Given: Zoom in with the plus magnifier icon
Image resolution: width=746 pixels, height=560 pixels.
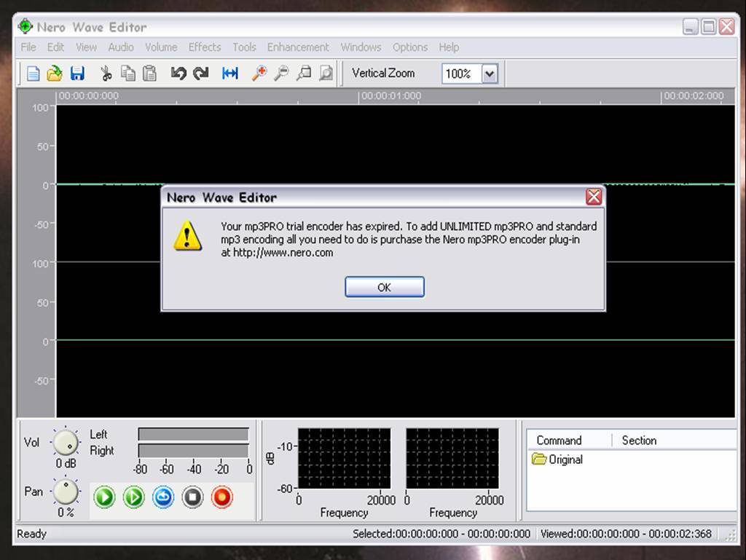Looking at the screenshot, I should pos(259,74).
